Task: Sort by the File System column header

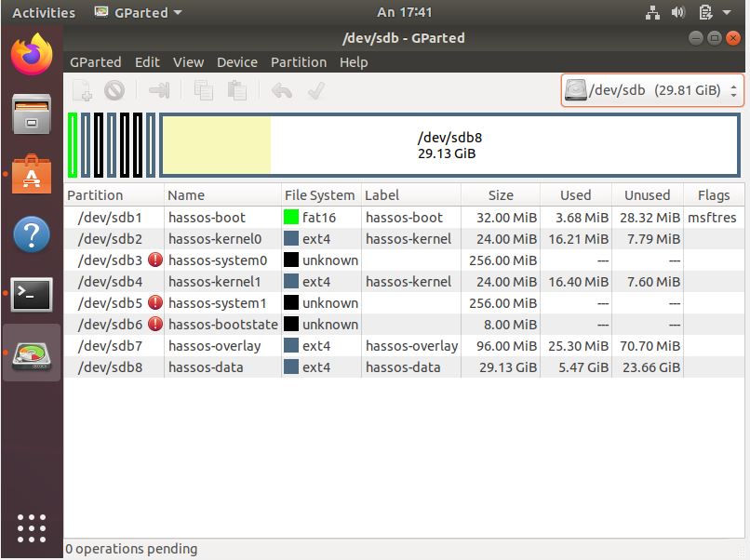Action: click(x=321, y=195)
